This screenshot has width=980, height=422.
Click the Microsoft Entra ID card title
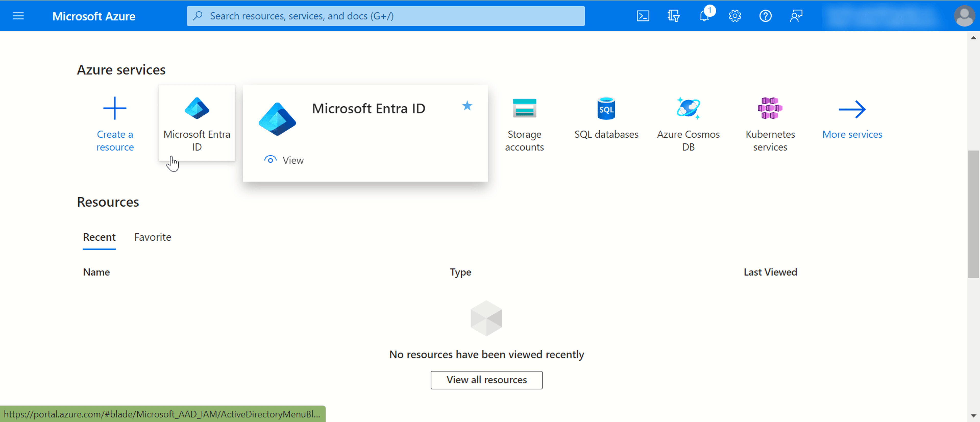click(368, 109)
